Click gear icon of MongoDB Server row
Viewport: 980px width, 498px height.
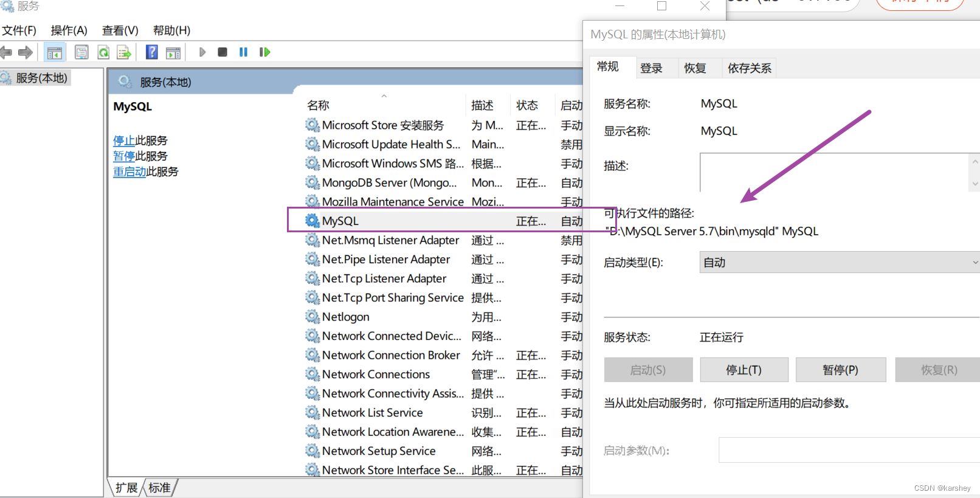pos(312,182)
